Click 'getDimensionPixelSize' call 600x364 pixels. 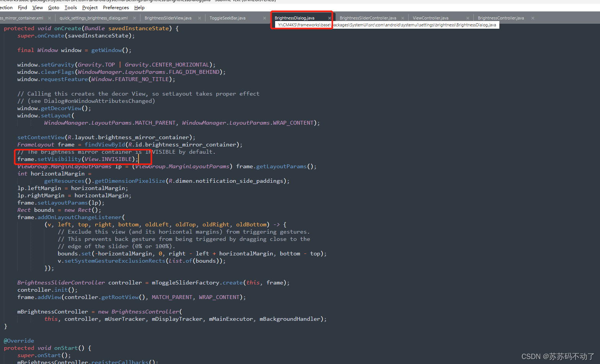click(130, 181)
